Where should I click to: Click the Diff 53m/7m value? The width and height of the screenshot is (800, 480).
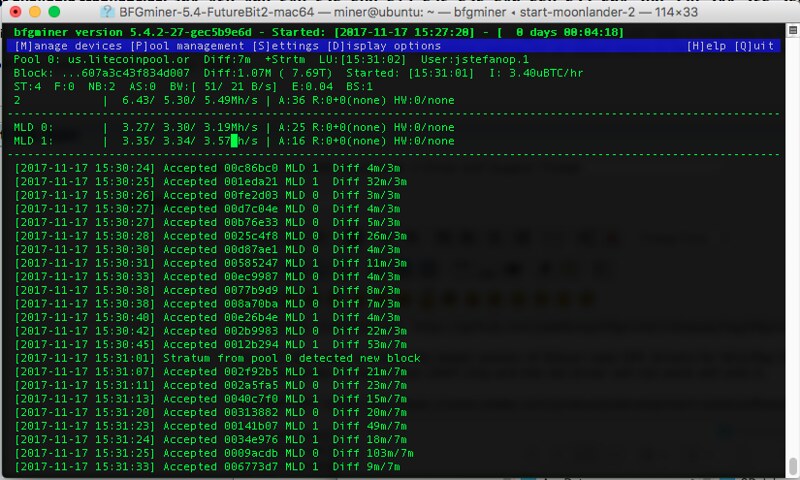(x=369, y=344)
